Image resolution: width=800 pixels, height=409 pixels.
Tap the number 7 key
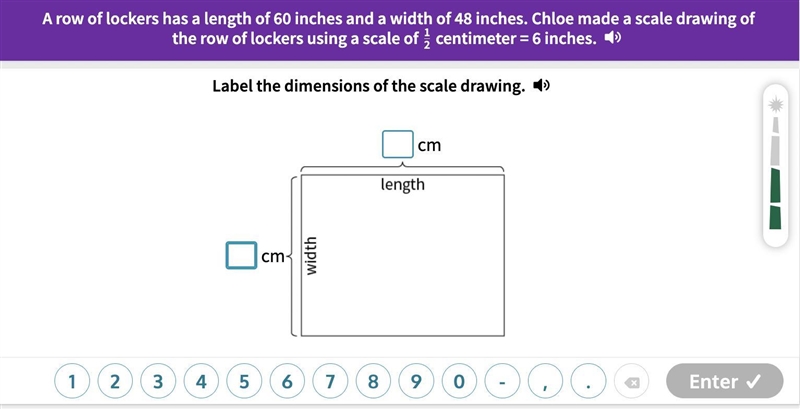[x=331, y=381]
